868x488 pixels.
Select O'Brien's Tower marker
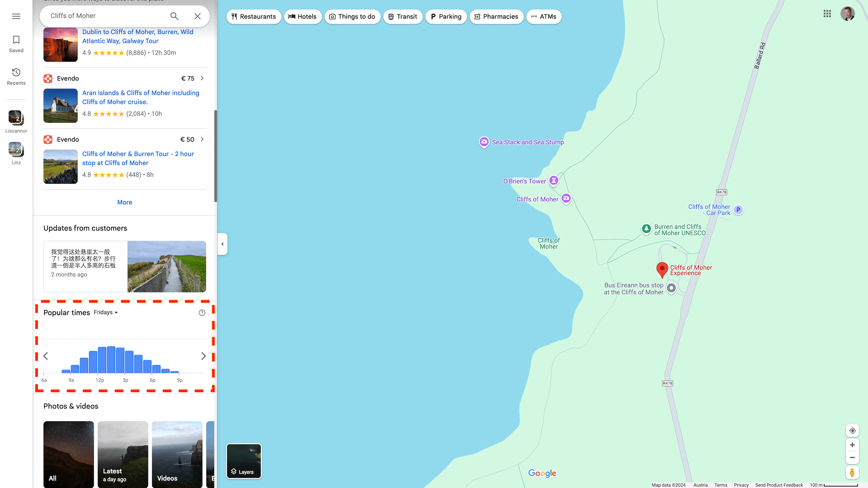[x=554, y=181]
